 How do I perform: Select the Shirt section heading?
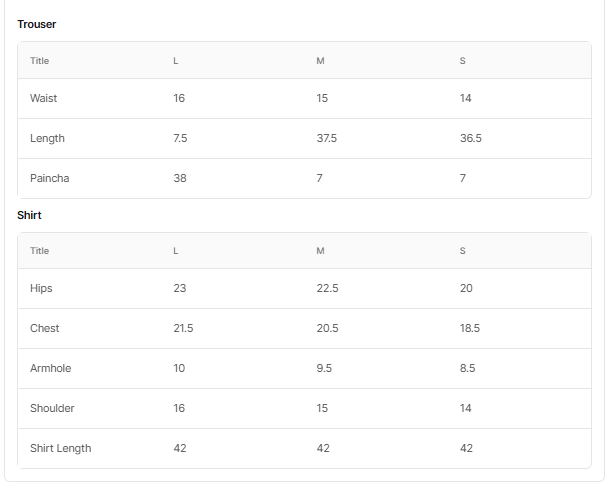coord(29,215)
